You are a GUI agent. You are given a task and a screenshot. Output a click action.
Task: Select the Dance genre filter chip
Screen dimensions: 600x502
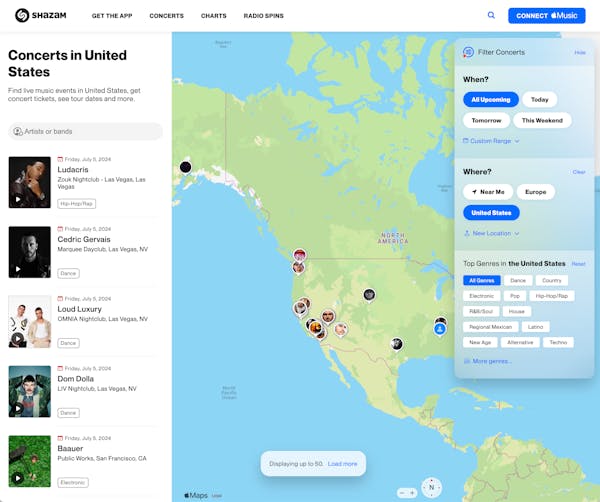tap(518, 280)
